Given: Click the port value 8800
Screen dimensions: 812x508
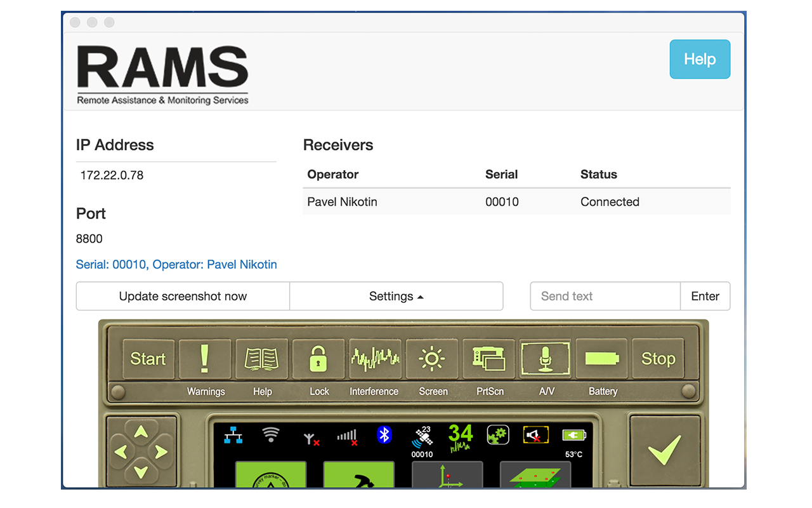Looking at the screenshot, I should [x=89, y=239].
